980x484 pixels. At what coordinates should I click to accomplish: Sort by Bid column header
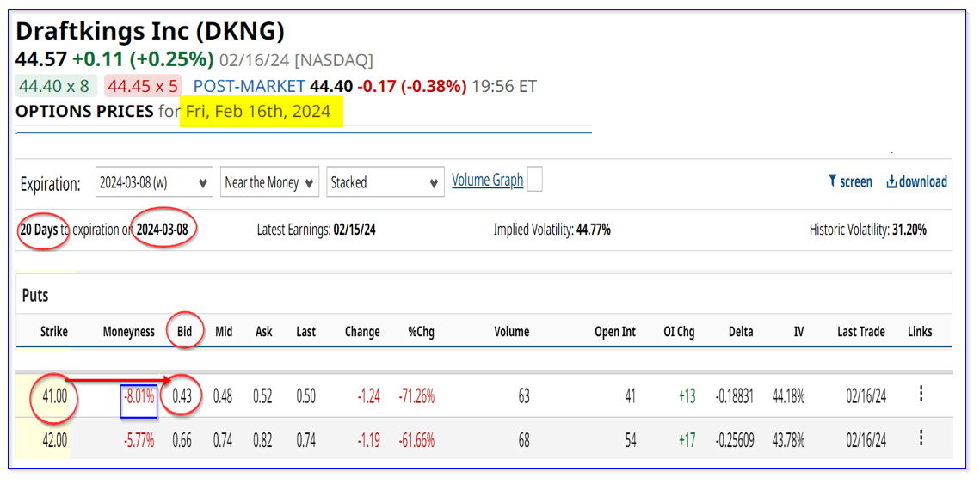pos(184,332)
